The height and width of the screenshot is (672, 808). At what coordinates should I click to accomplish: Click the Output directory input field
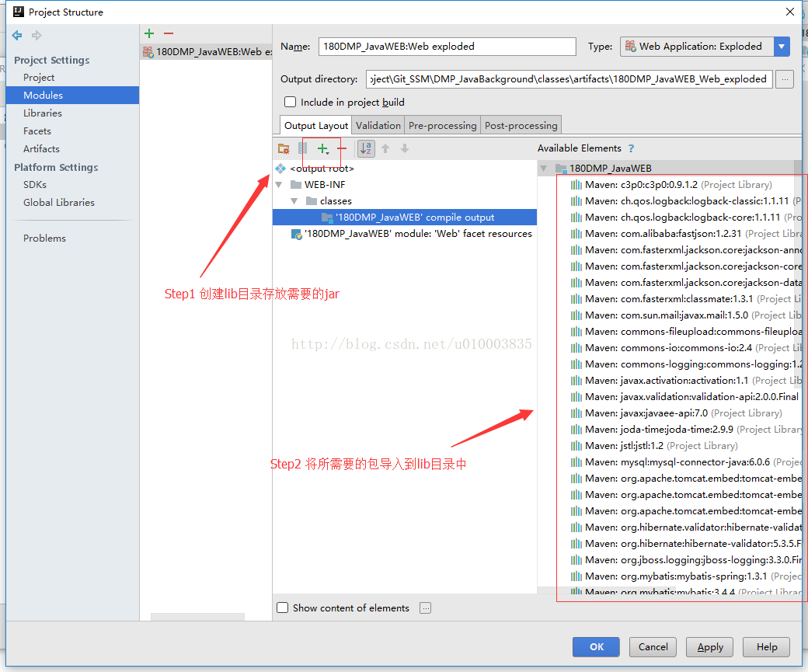tap(569, 79)
